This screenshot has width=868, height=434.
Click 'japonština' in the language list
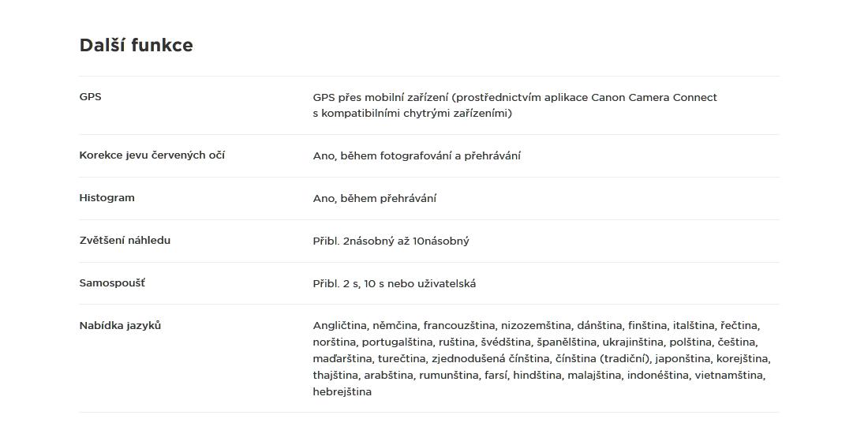(x=684, y=359)
